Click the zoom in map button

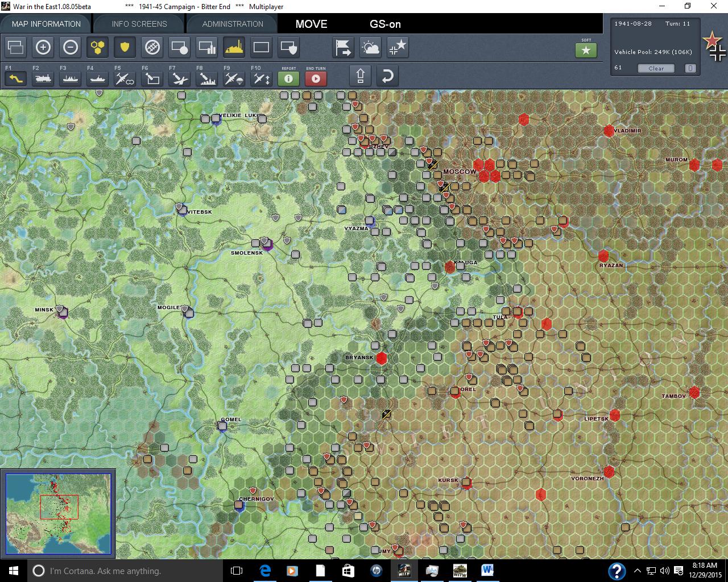(x=43, y=47)
